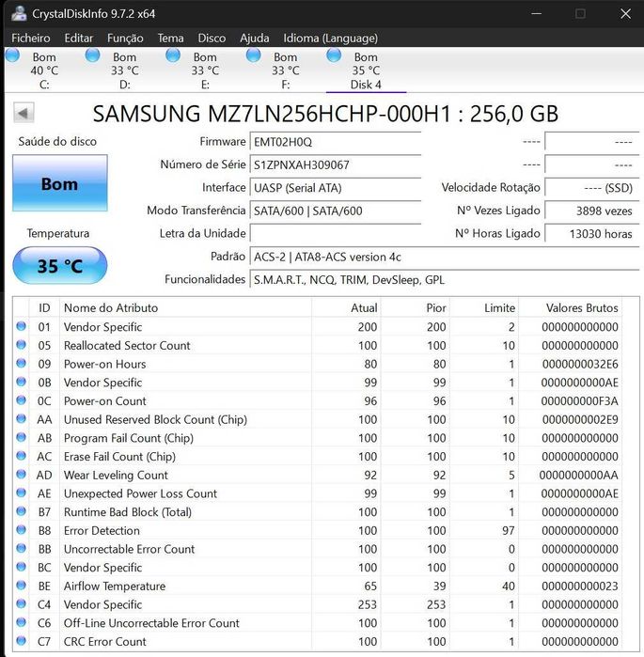Click status dot for attribute BC
Viewport: 644px width, 657px height.
tap(21, 567)
